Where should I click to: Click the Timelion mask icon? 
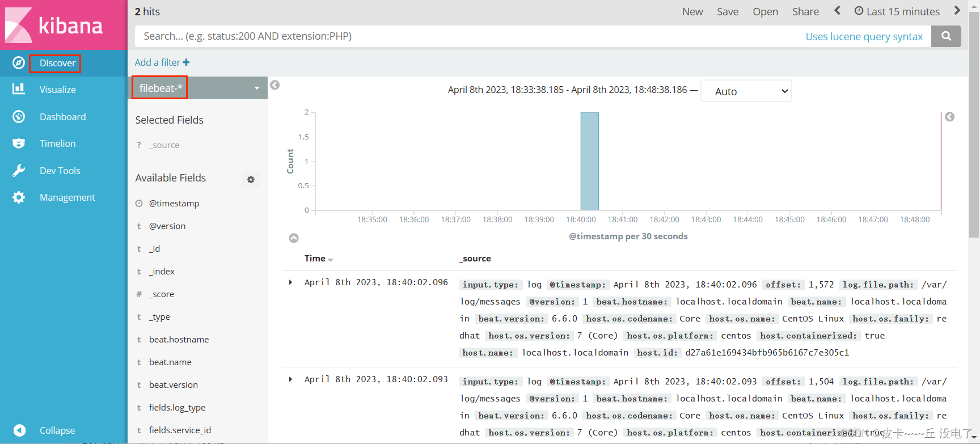(19, 143)
